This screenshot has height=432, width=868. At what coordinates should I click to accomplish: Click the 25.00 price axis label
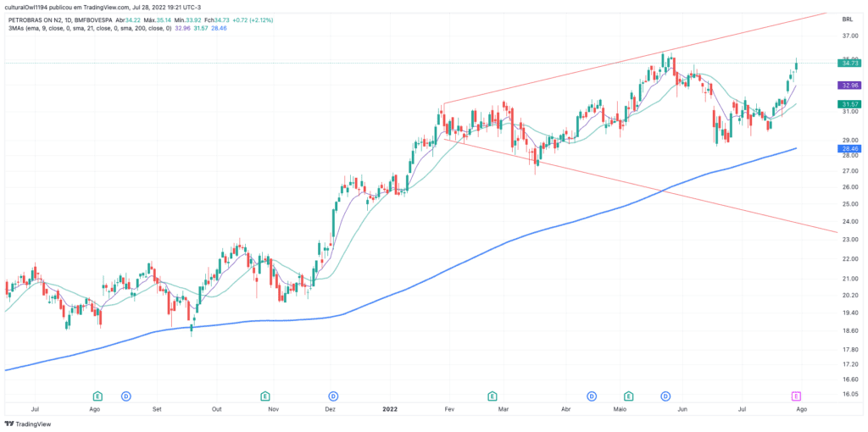coord(849,204)
